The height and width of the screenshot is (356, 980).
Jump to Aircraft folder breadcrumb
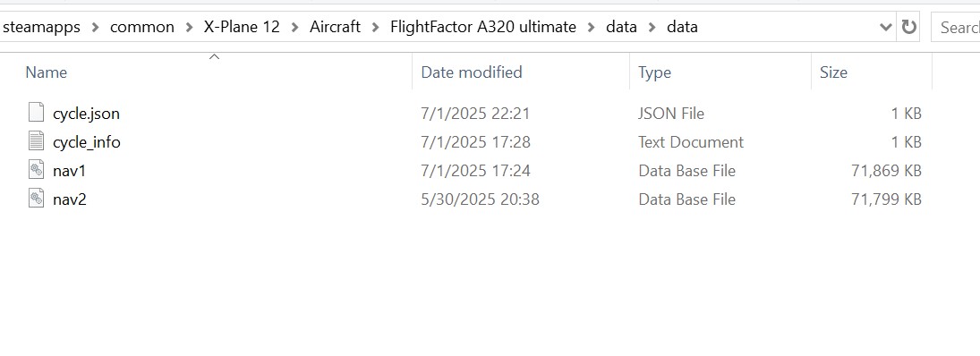[335, 27]
